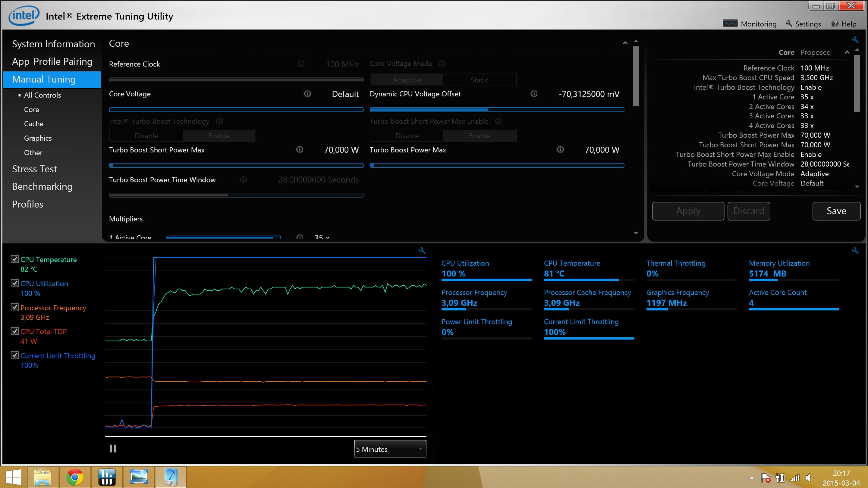Click info icon for Dynamic CPU Voltage Offset
Screen dimensions: 868x488
coord(534,94)
